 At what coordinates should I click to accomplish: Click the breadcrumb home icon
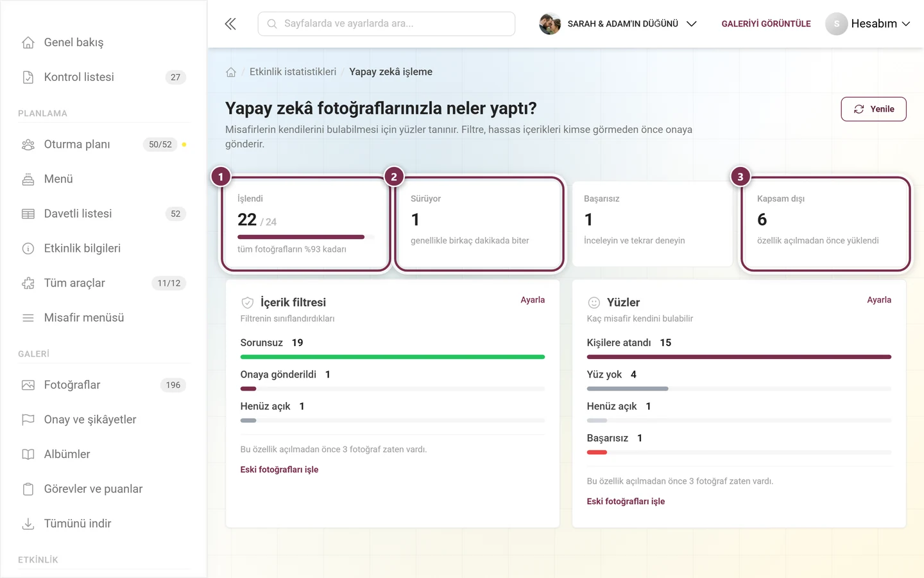click(231, 72)
